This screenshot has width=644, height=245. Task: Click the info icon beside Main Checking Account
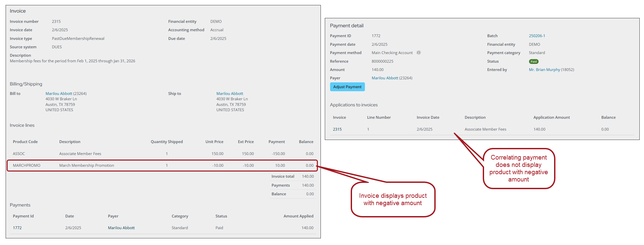[419, 53]
